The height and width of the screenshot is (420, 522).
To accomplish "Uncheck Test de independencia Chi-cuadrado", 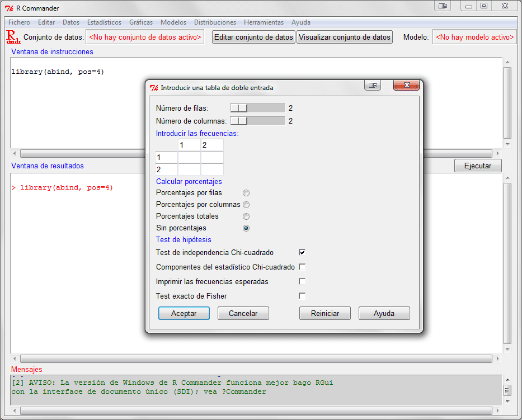I will (302, 252).
